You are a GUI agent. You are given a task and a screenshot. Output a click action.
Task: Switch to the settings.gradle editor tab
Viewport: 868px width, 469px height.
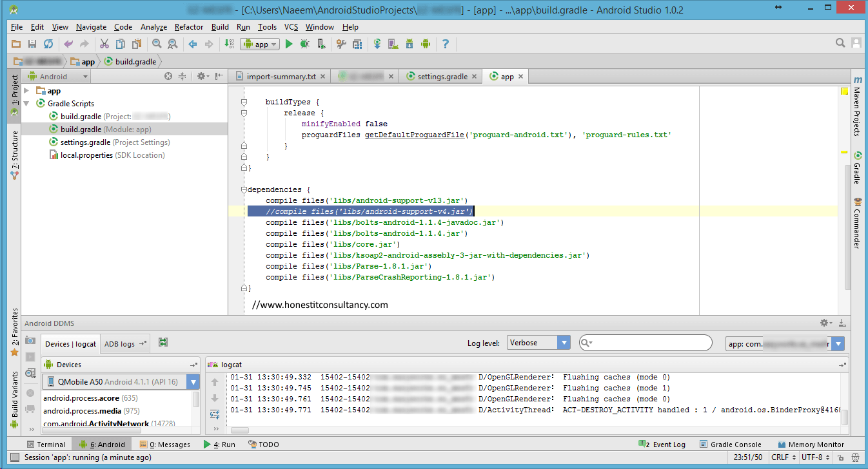[x=442, y=76]
